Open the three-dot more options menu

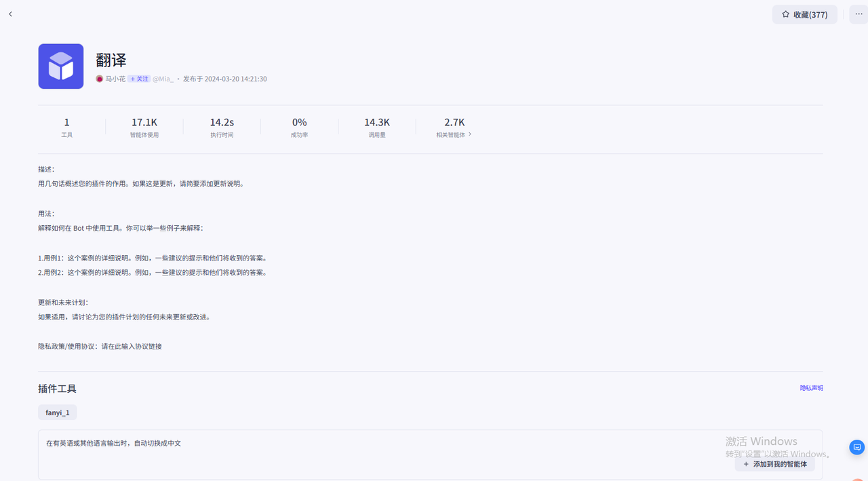click(859, 14)
